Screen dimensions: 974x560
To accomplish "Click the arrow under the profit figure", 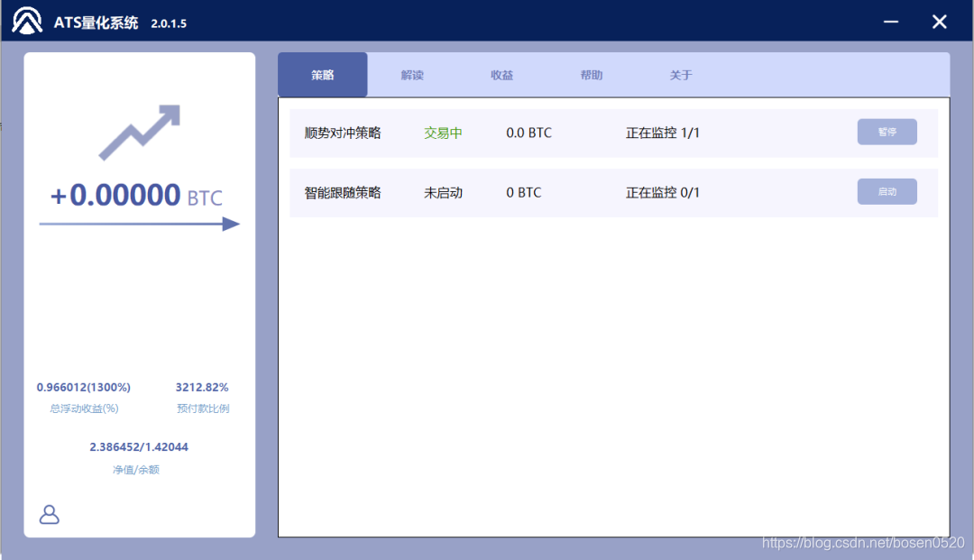I will pyautogui.click(x=140, y=222).
